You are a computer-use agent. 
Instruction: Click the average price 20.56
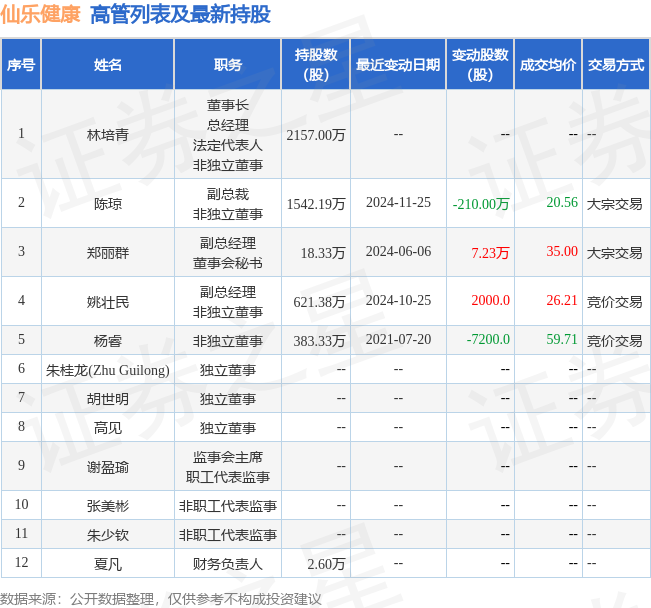click(x=562, y=202)
